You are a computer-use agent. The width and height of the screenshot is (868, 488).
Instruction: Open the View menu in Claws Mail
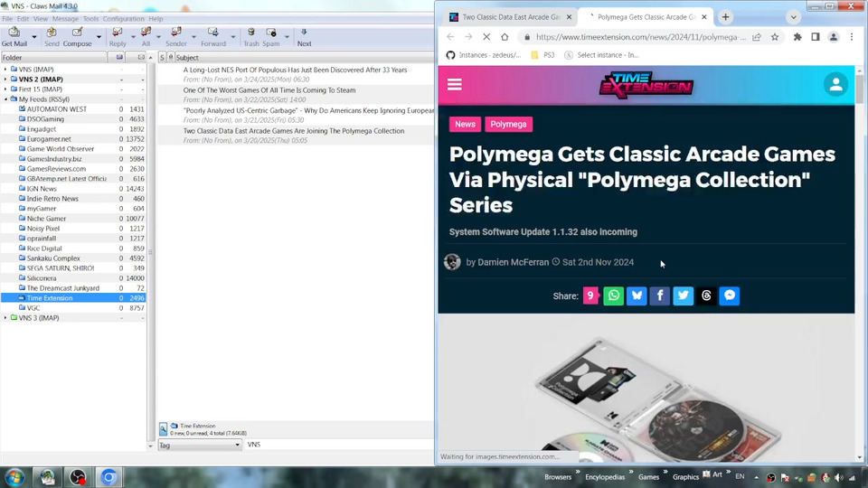coord(41,19)
